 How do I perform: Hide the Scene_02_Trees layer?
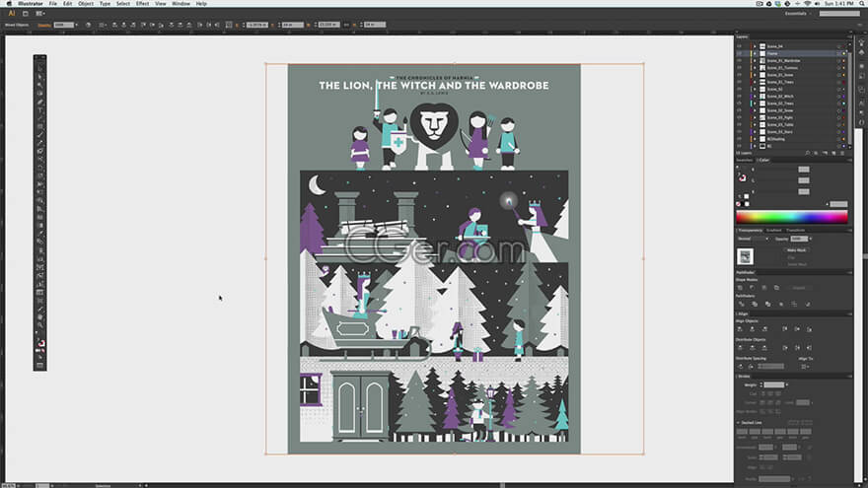[739, 104]
